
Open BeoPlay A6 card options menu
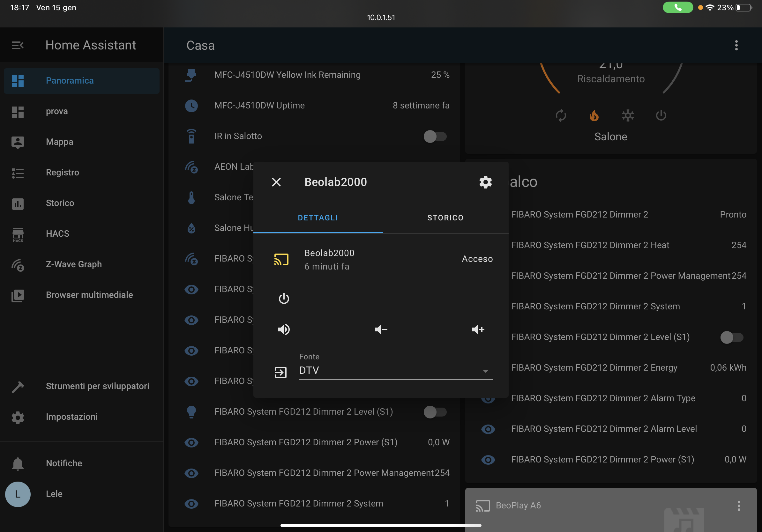(x=738, y=506)
